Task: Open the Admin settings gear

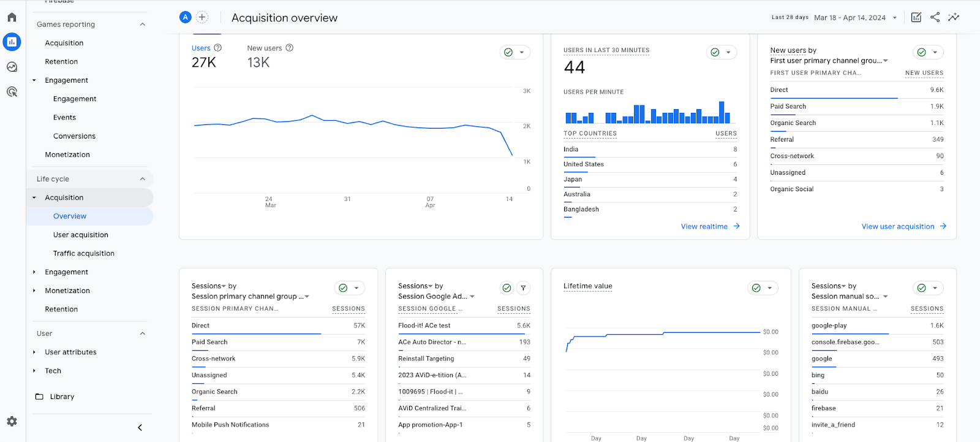Action: tap(12, 421)
